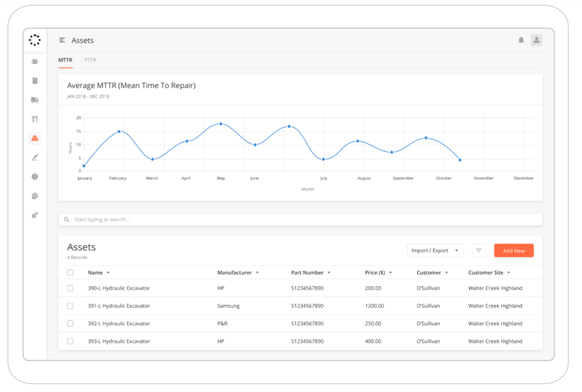Click the truck sidebar icon
Viewport: 582px width, 392px height.
click(35, 100)
